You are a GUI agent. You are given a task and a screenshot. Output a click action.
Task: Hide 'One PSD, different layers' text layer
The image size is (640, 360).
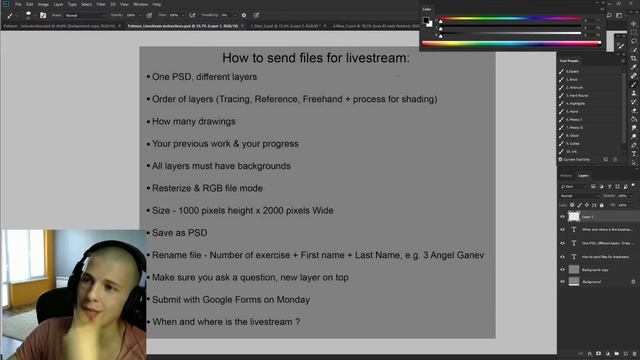[x=562, y=243]
